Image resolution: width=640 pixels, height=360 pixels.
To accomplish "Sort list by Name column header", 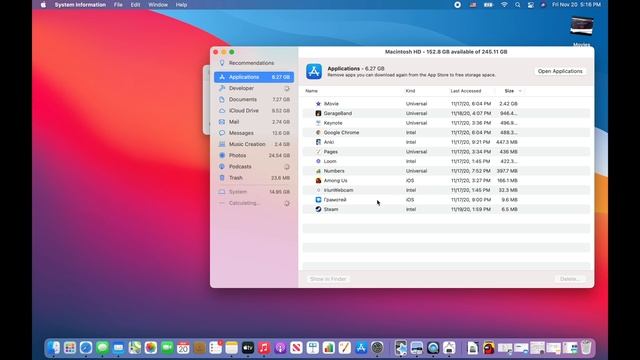I will coord(311,91).
